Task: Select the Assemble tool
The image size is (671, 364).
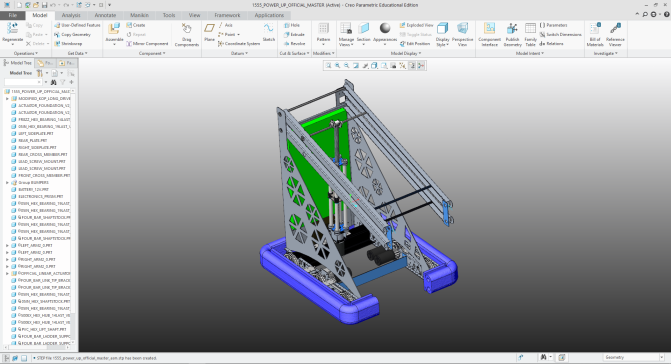Action: click(x=114, y=30)
